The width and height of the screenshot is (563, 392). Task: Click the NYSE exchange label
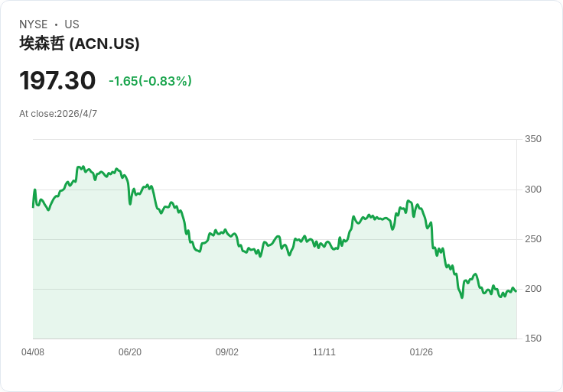click(x=33, y=24)
